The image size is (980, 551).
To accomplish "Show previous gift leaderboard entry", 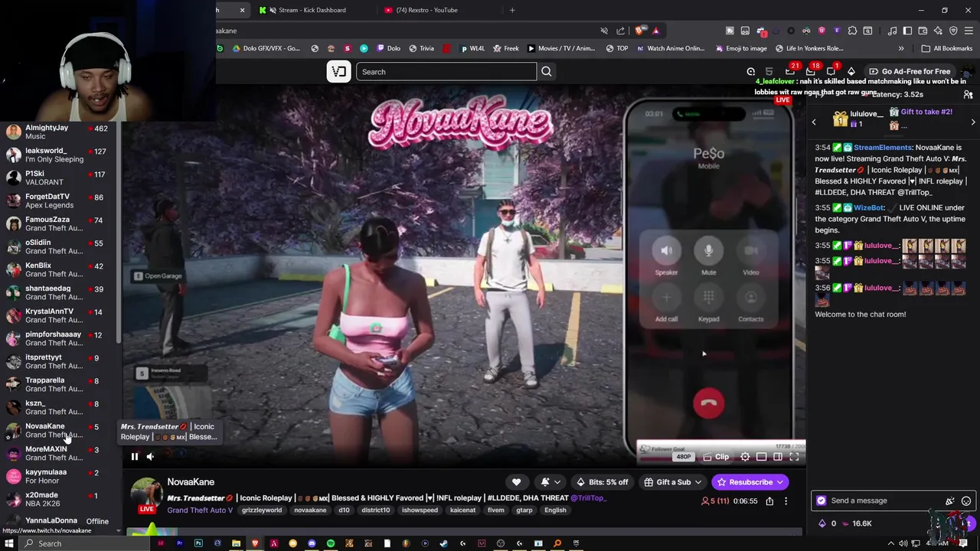I will pos(814,122).
